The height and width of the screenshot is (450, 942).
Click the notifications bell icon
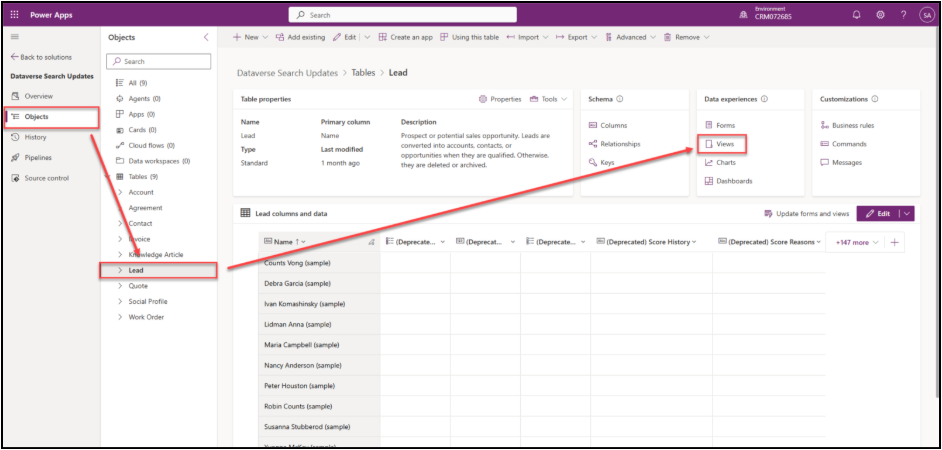point(856,15)
